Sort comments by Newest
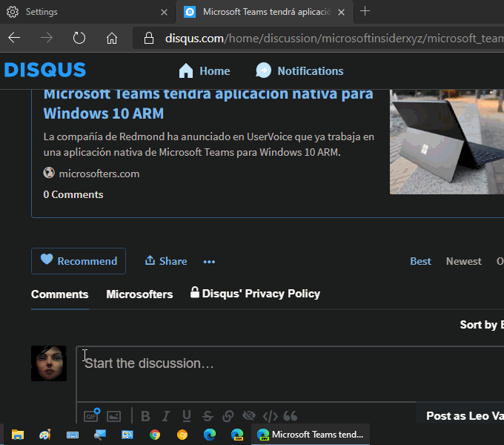504x445 pixels. click(464, 261)
